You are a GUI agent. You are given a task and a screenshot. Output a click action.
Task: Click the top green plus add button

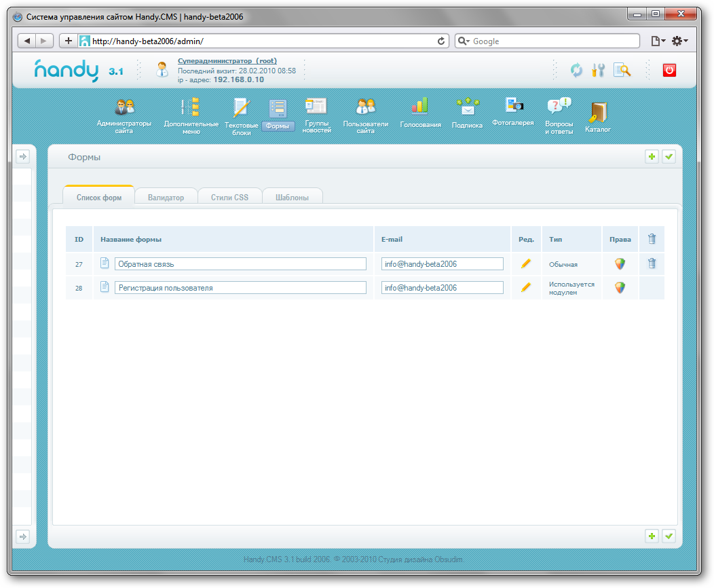coord(652,157)
